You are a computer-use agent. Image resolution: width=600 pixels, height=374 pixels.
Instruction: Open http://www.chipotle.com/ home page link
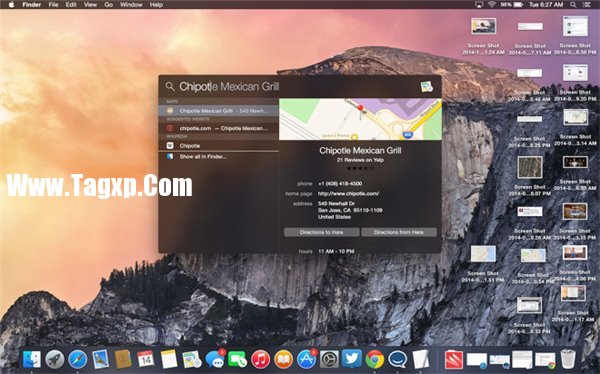tap(349, 193)
